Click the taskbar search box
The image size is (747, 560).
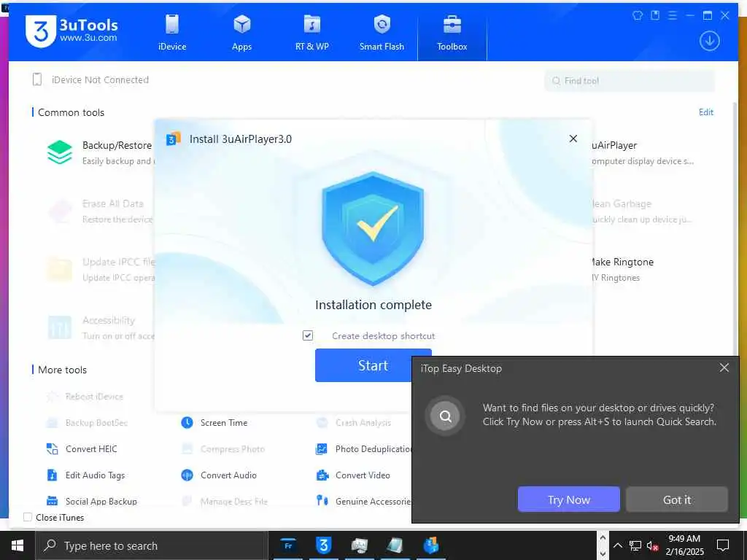point(152,545)
